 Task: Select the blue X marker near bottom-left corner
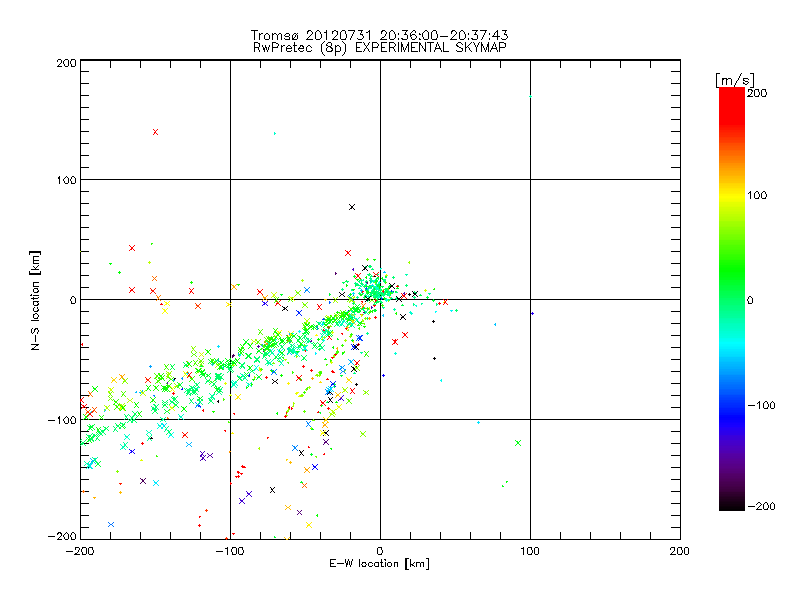pyautogui.click(x=111, y=524)
